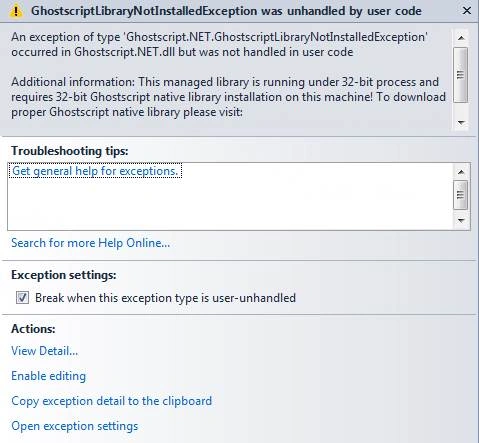Screen dimensions: 479x443
Task: Close the exception dialog
Action: (467, 11)
